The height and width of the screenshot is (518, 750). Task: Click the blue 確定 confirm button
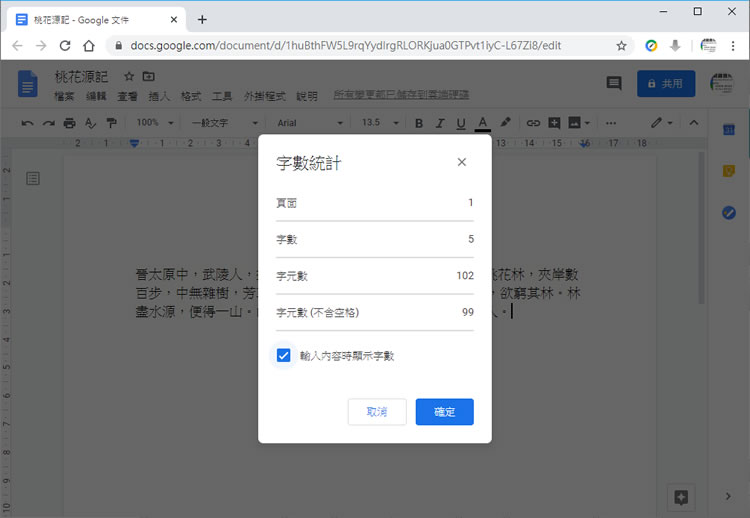click(444, 412)
